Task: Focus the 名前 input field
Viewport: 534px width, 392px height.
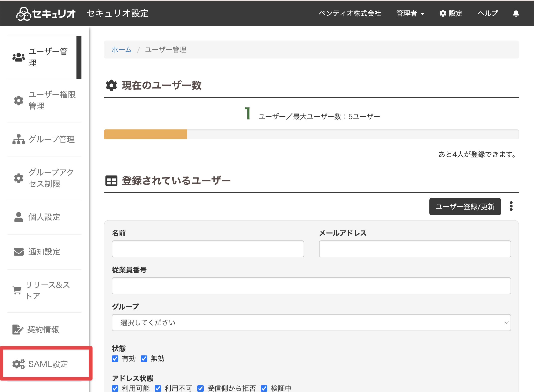Action: (x=208, y=249)
